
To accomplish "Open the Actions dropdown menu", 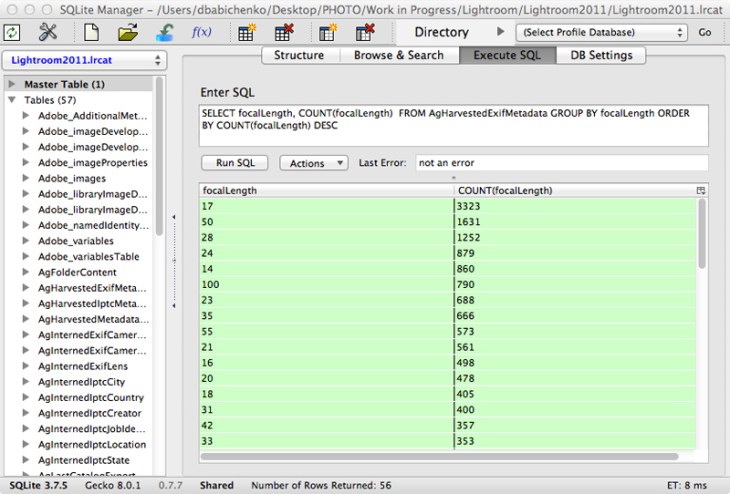I will (313, 163).
